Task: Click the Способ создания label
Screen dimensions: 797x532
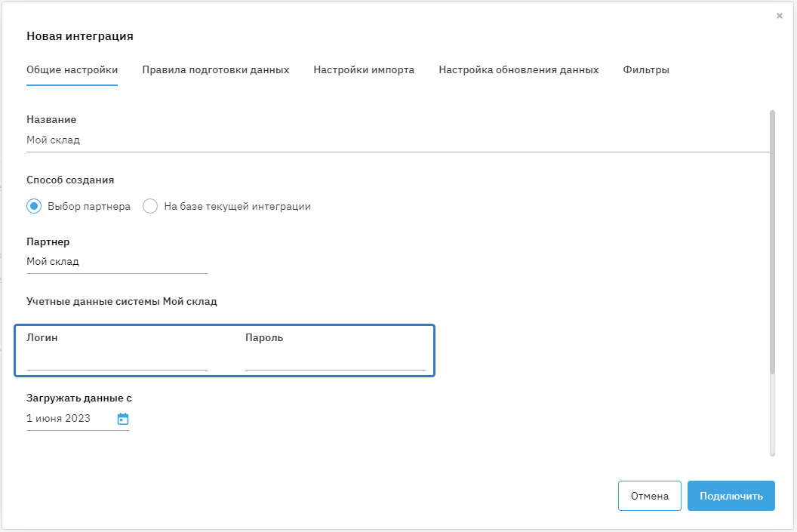Action: [x=70, y=180]
